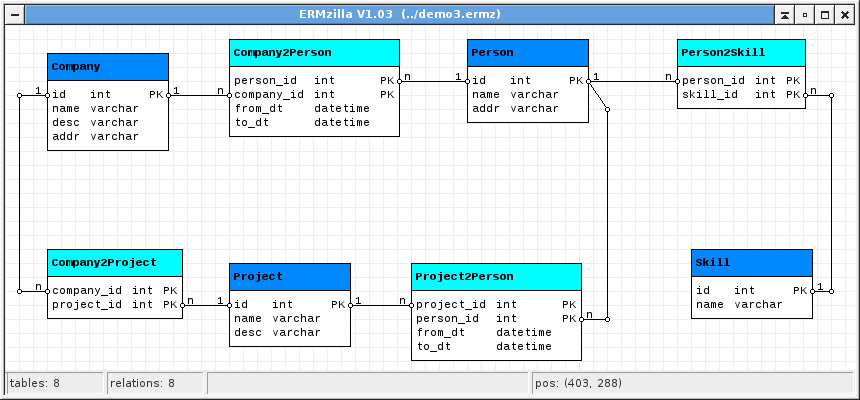
Task: Click 'id int' row in Skill table
Action: coord(751,291)
